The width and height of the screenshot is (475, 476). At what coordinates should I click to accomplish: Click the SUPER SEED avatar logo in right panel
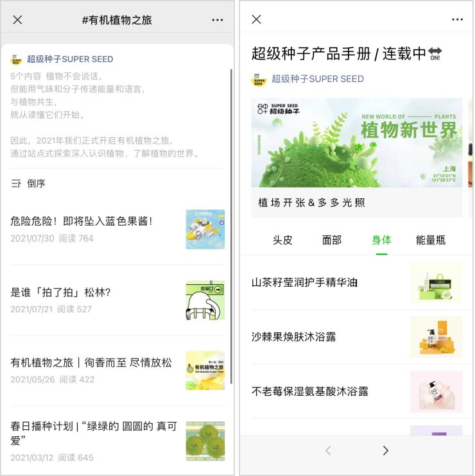coord(259,80)
